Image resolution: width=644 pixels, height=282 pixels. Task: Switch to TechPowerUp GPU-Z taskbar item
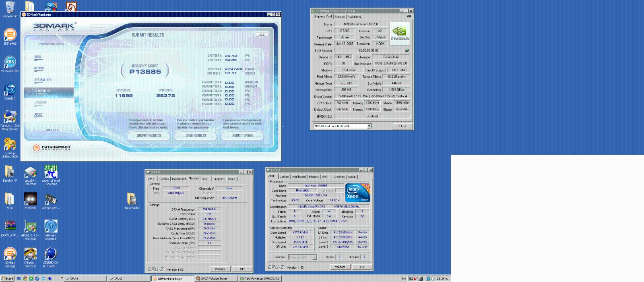tap(260, 278)
